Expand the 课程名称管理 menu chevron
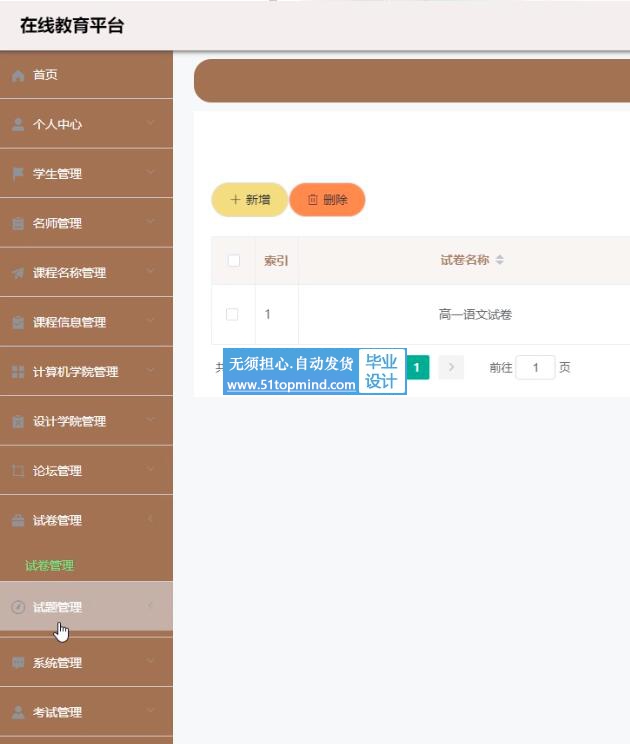The image size is (630, 744). click(x=150, y=271)
